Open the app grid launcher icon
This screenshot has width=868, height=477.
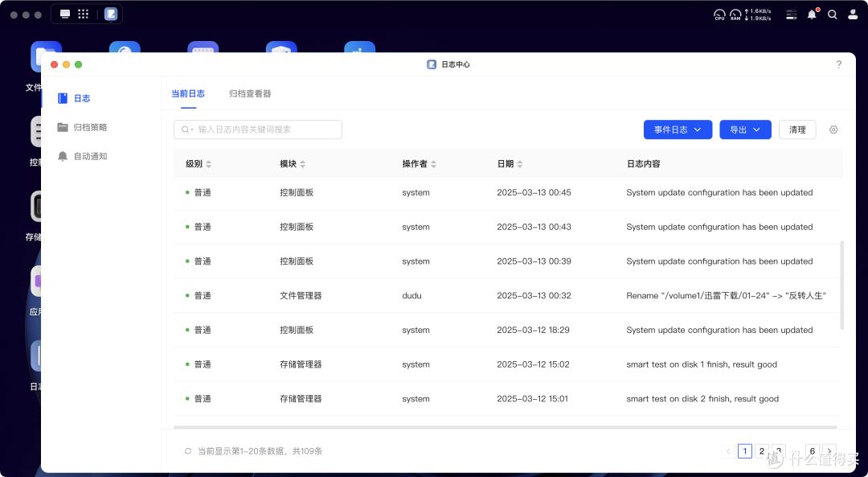point(83,14)
